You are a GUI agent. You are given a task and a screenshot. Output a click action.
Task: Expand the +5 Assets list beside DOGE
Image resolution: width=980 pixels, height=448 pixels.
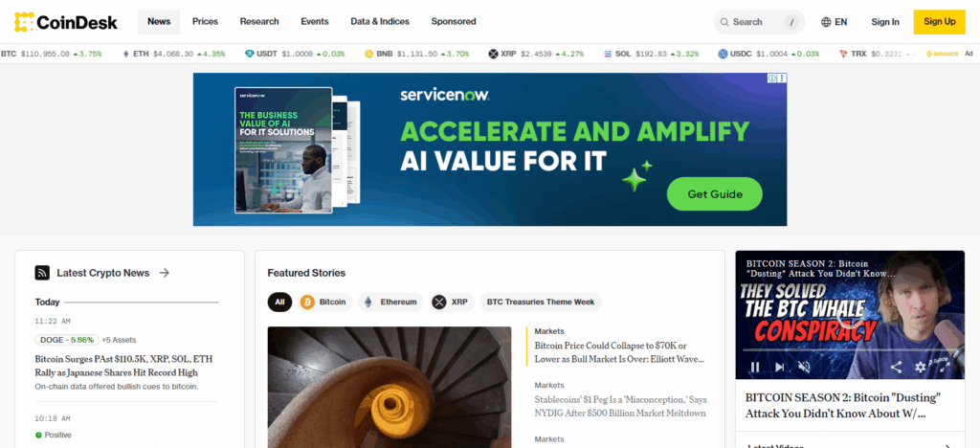119,340
